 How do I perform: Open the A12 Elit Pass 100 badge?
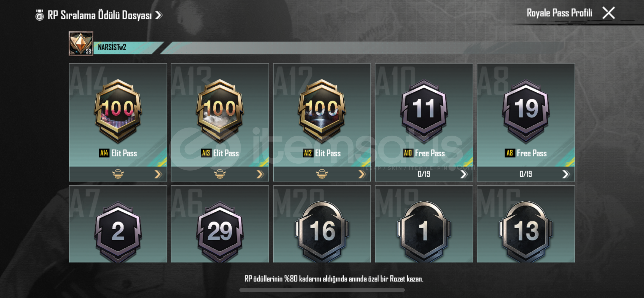click(322, 111)
